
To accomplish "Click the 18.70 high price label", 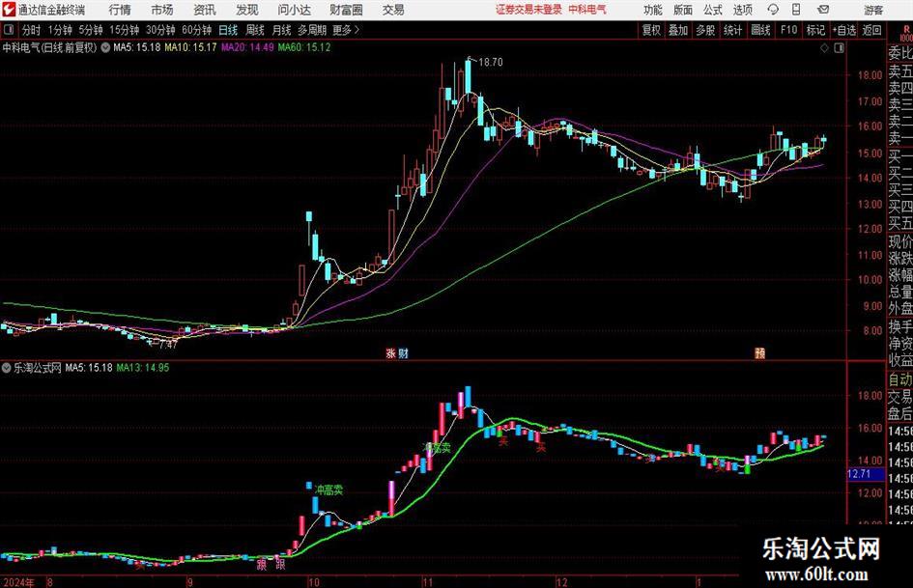I will (490, 63).
